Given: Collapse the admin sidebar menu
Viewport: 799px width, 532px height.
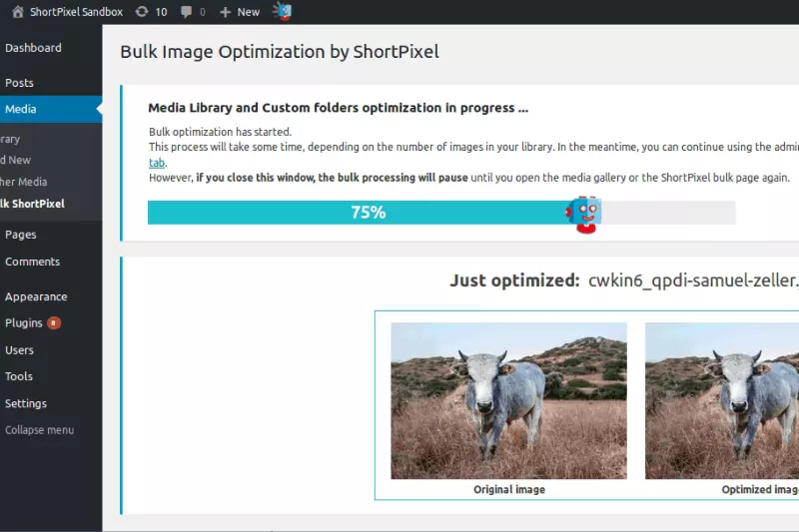Looking at the screenshot, I should point(39,430).
